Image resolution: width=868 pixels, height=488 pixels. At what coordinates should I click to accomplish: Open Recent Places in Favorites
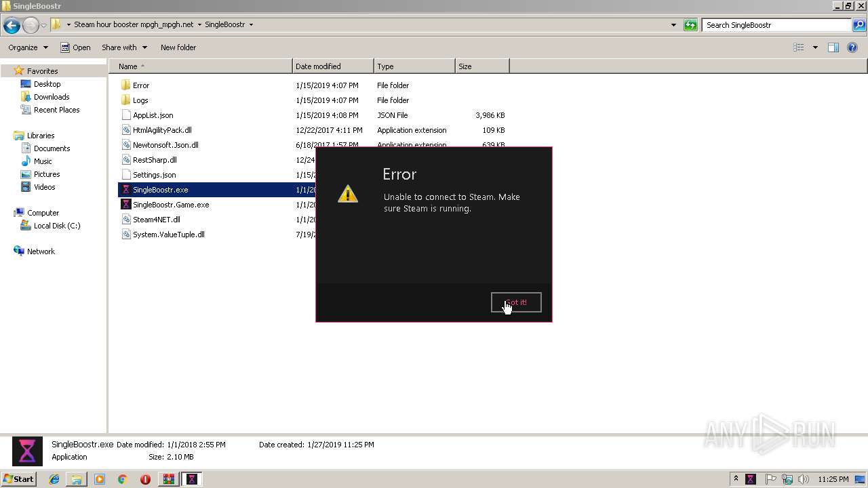tap(56, 110)
